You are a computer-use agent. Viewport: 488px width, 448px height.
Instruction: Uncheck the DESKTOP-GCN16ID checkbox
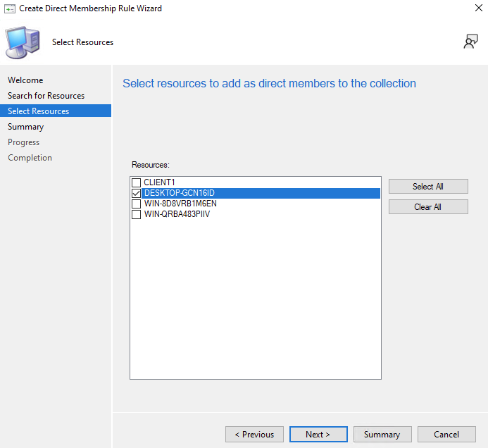(x=137, y=193)
